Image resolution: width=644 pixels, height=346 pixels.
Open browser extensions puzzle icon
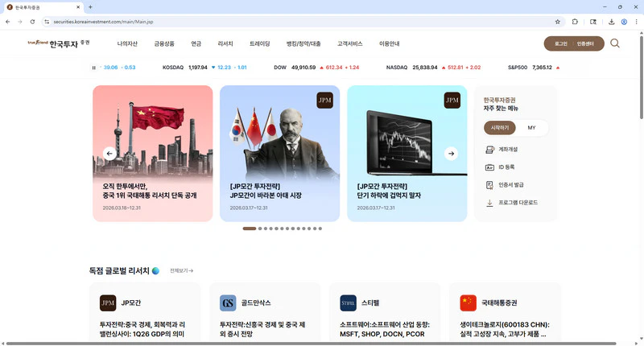575,22
